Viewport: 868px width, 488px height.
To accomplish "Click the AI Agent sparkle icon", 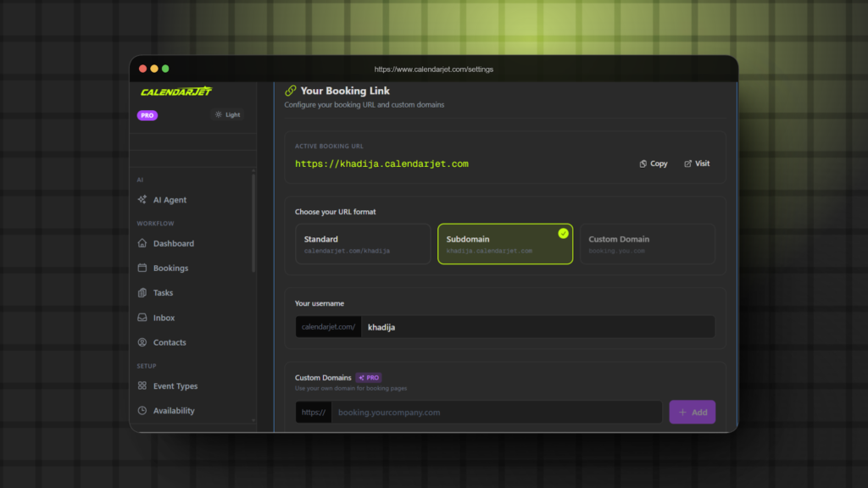I will coord(142,200).
